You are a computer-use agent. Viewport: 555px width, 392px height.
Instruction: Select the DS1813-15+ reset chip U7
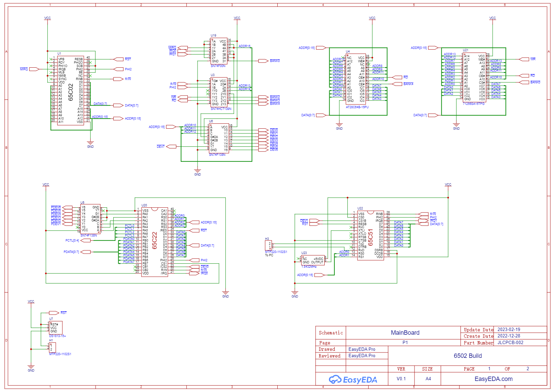56,327
